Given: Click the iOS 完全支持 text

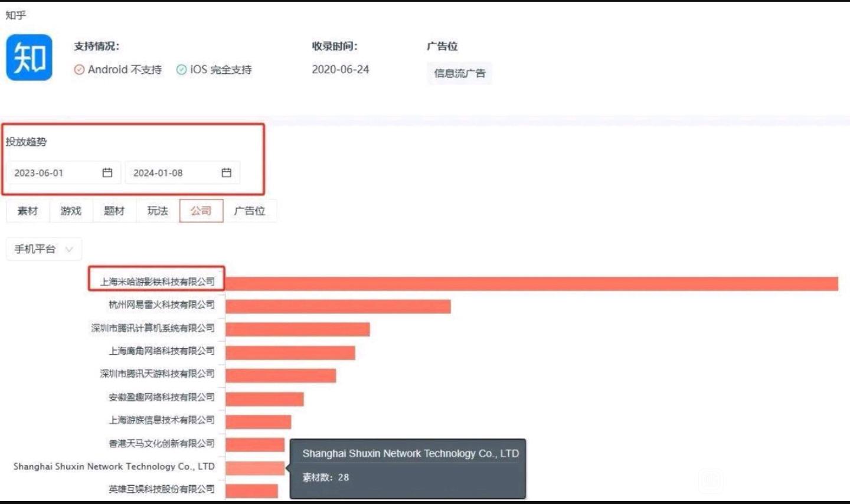Looking at the screenshot, I should (x=221, y=70).
